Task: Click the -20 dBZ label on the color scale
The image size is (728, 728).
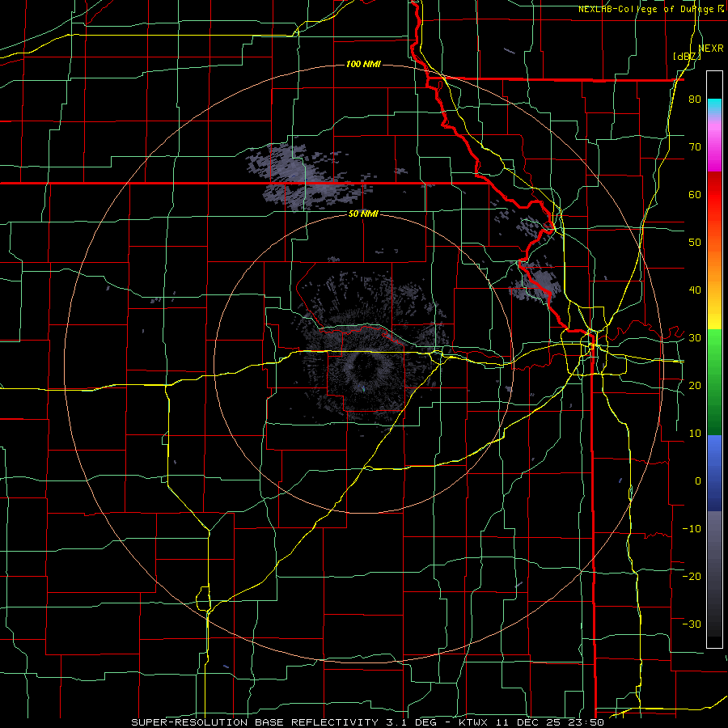Action: (692, 577)
